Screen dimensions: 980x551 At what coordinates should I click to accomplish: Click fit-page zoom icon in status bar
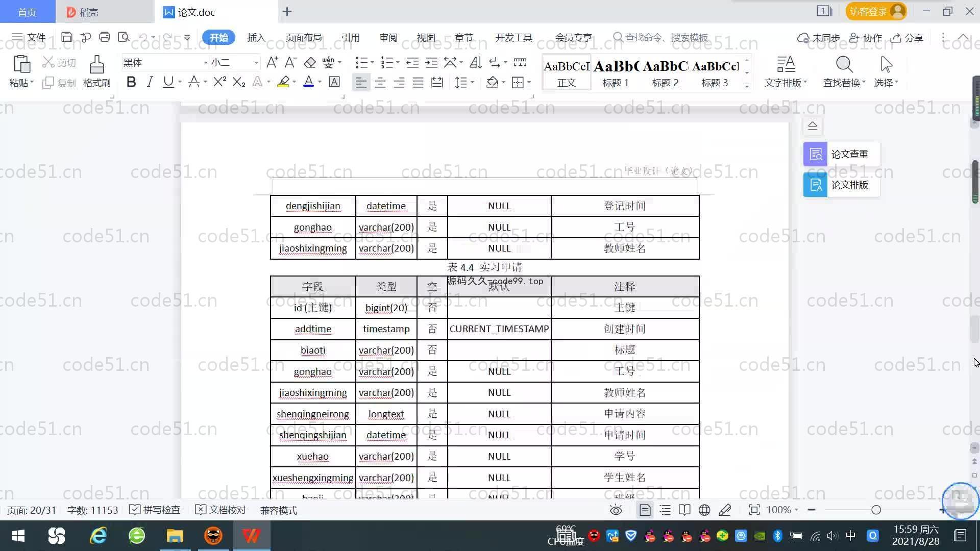(x=754, y=510)
